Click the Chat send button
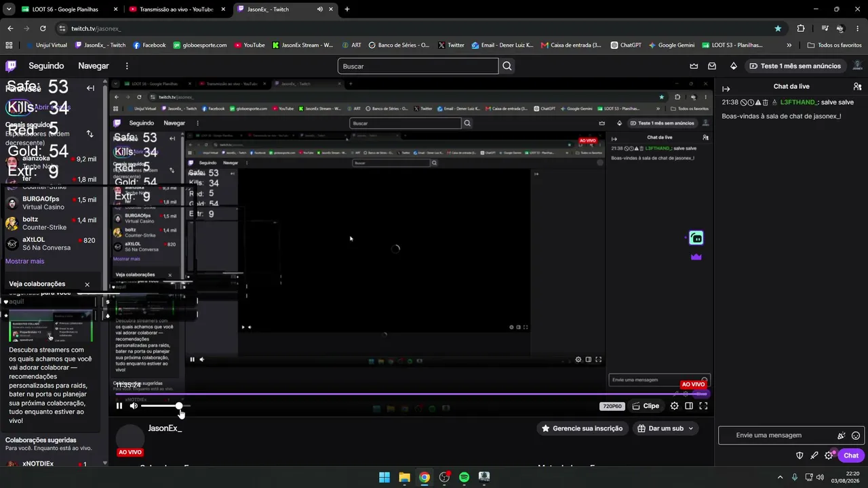 (851, 455)
